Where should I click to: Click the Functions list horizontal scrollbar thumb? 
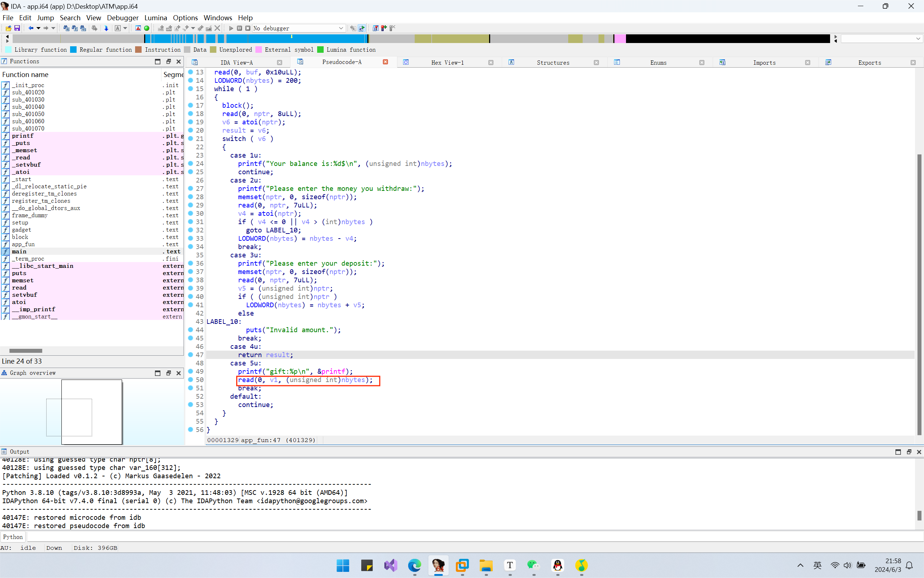pos(26,351)
